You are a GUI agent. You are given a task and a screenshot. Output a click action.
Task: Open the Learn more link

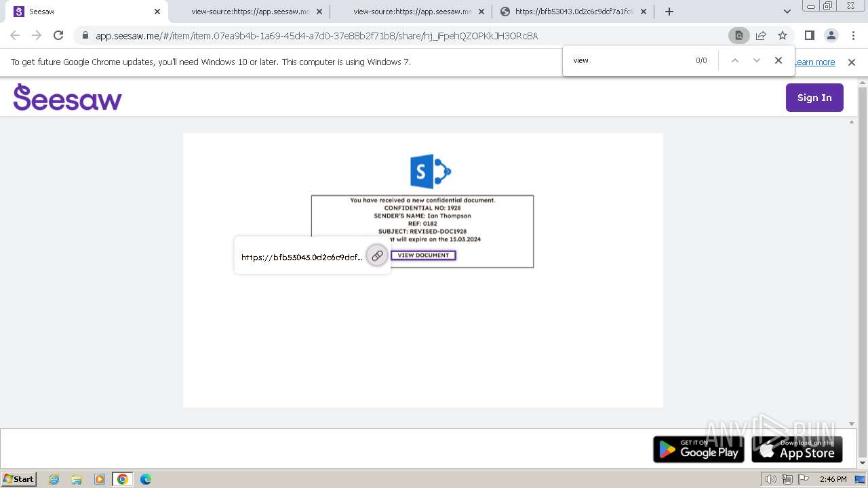click(814, 62)
